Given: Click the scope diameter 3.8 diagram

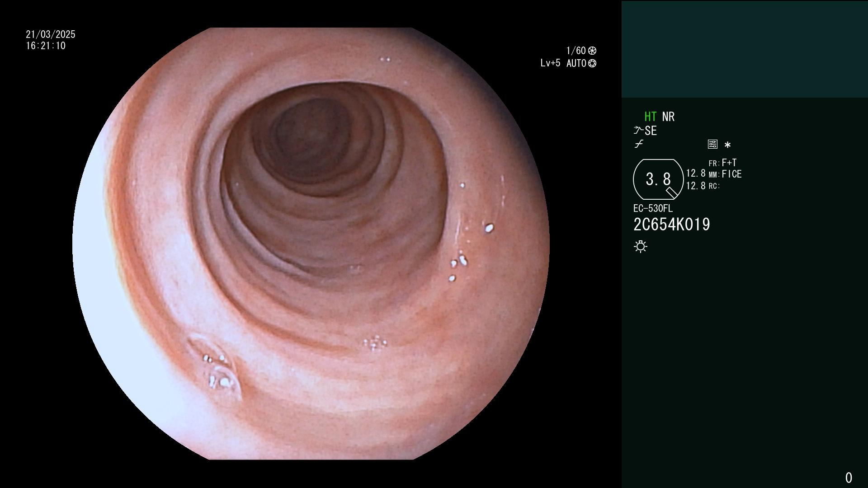Looking at the screenshot, I should point(658,179).
